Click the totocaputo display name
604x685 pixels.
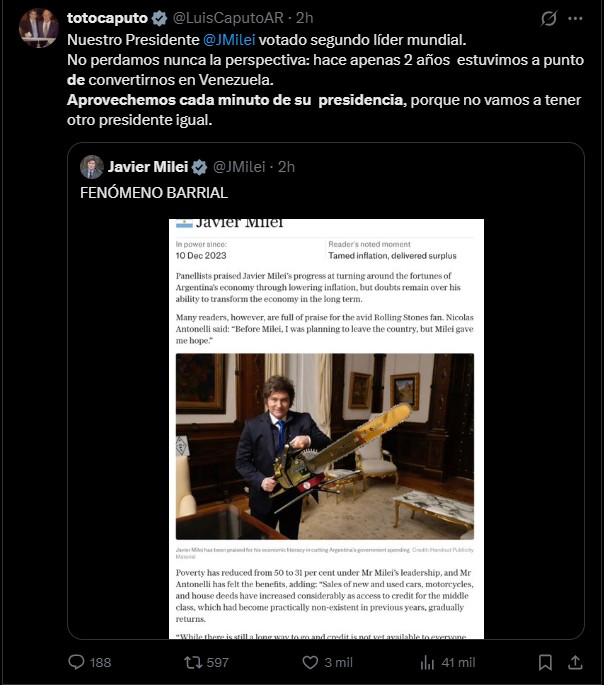point(107,18)
